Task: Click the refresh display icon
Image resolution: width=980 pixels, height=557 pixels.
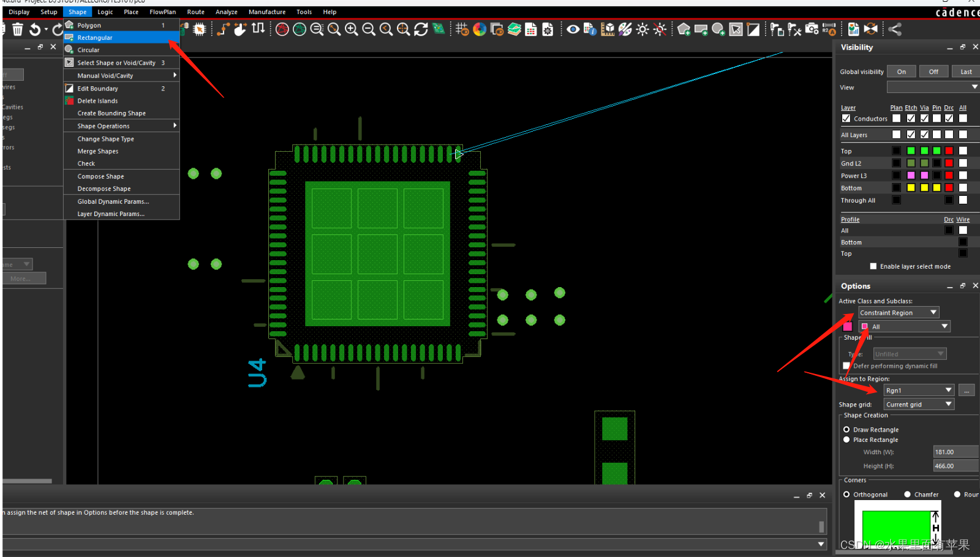Action: [421, 29]
